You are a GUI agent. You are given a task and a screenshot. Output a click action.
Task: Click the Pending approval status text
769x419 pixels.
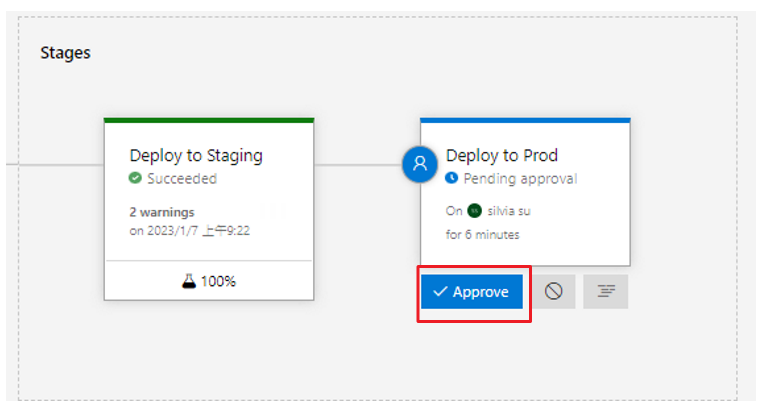coord(520,179)
